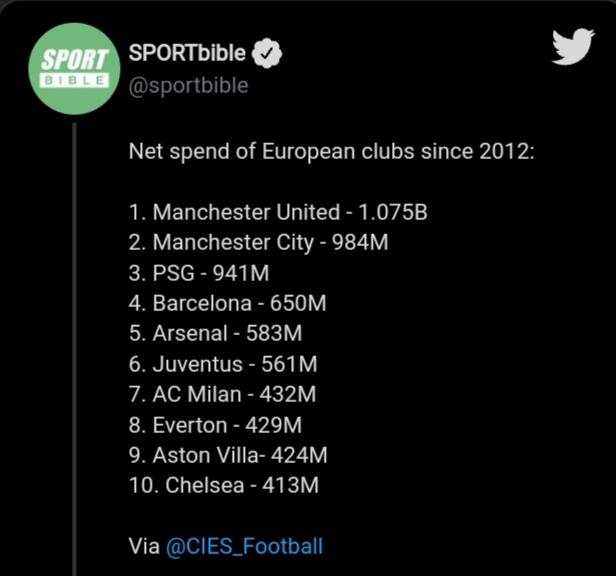Click the Juventus - 561M line
This screenshot has width=616, height=576.
coord(221,364)
